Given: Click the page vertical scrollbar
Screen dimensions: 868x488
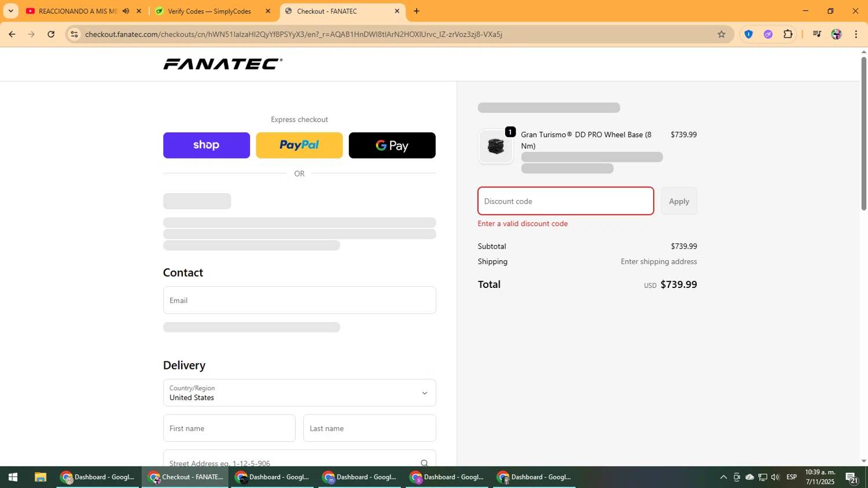Looking at the screenshot, I should point(863,133).
